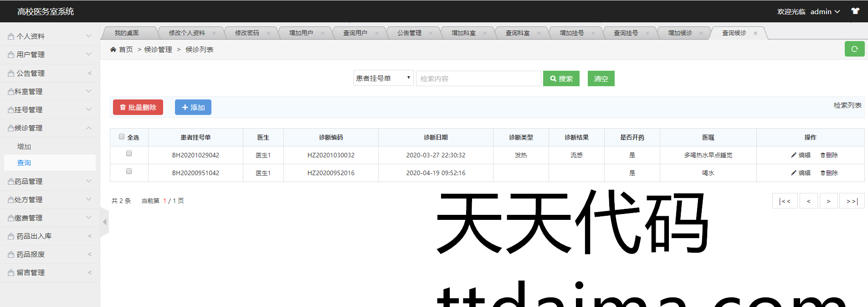The image size is (868, 307).
Task: Click the skin theme shirt icon
Action: click(855, 11)
